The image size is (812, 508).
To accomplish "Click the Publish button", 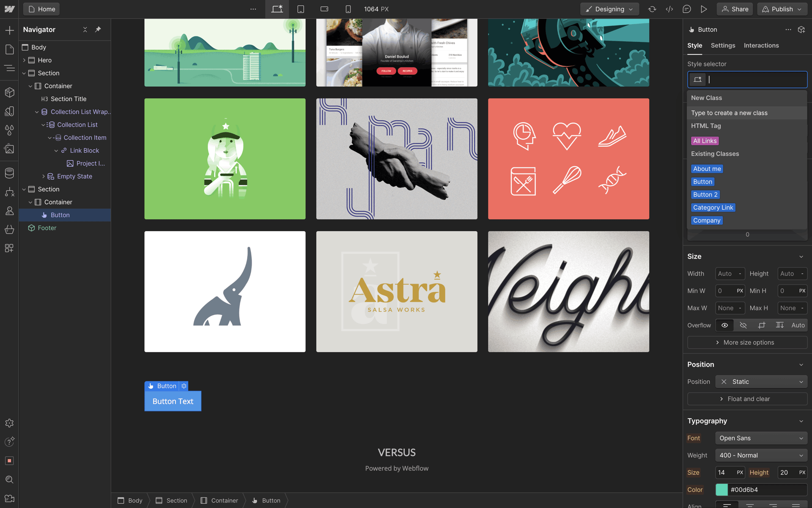I will click(x=782, y=9).
